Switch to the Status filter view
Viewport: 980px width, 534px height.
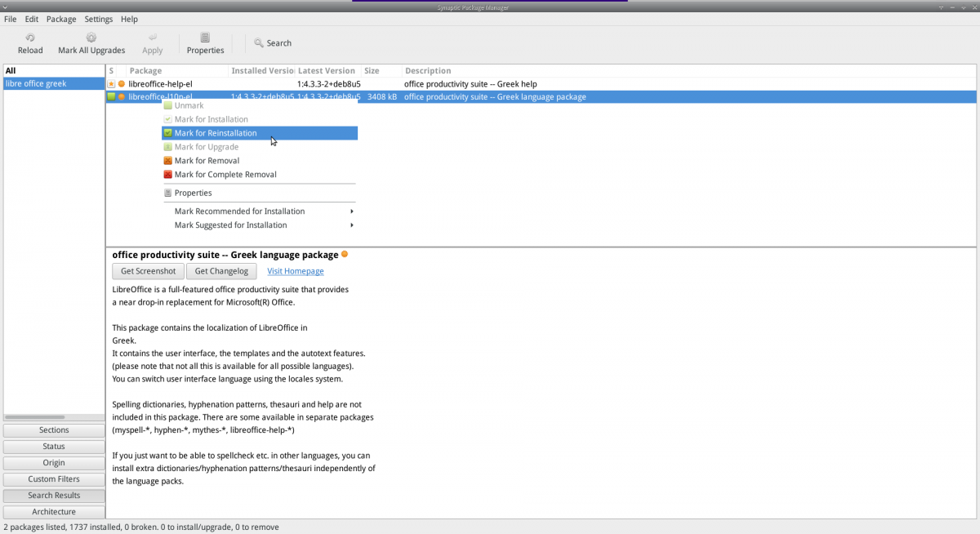[54, 447]
